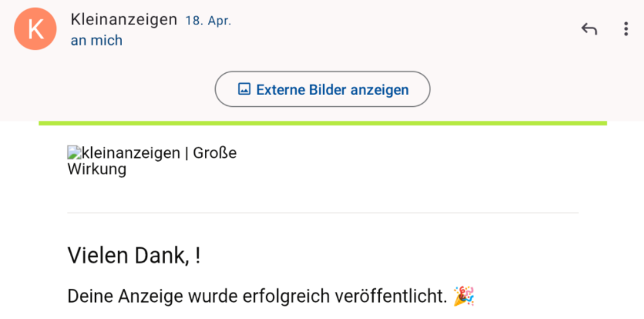Expand recipient details via "an mich"

tap(96, 40)
